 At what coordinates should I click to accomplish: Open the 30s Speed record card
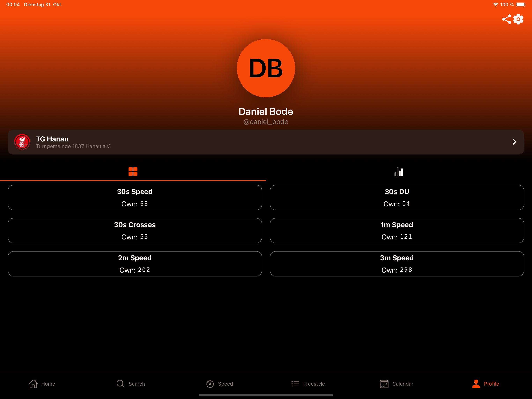point(135,198)
